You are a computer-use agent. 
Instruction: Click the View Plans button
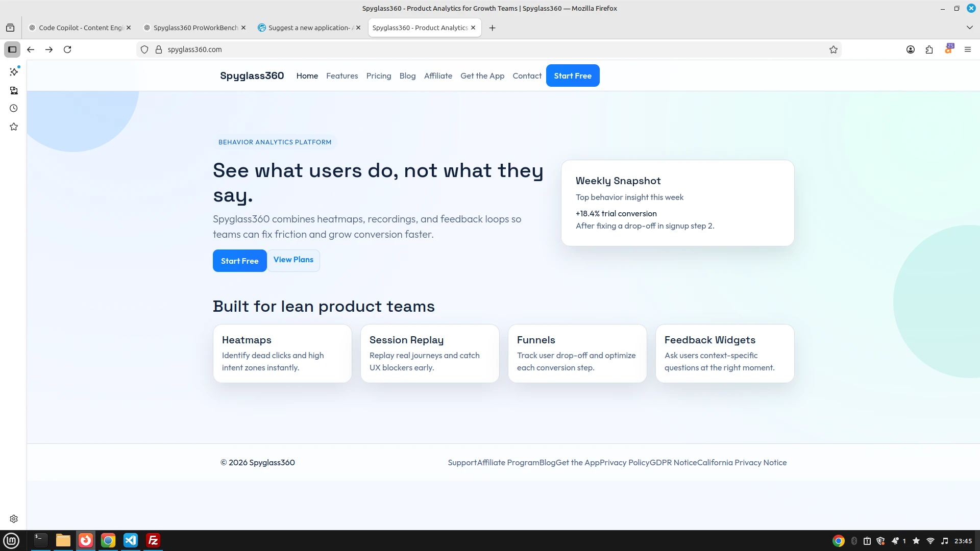(293, 260)
